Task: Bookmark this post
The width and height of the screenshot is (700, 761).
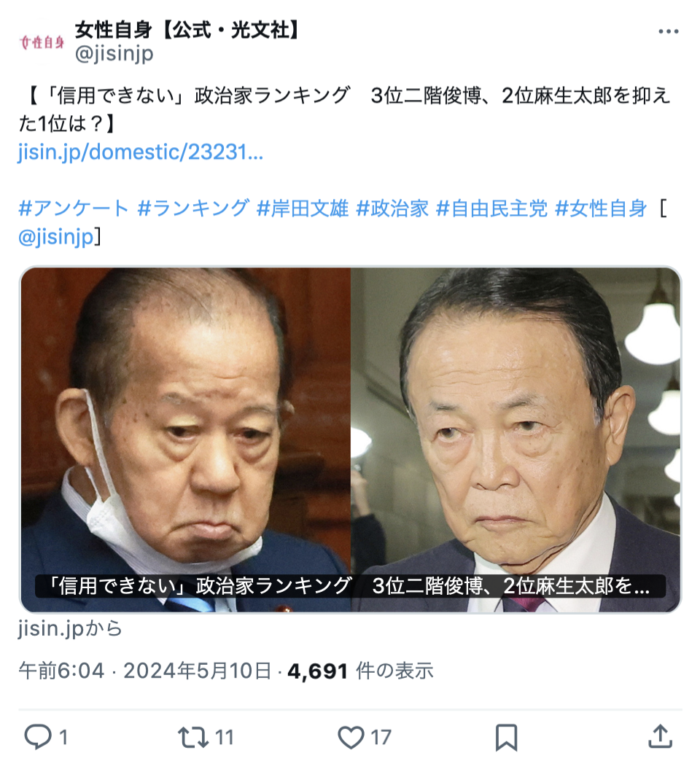Action: [506, 738]
